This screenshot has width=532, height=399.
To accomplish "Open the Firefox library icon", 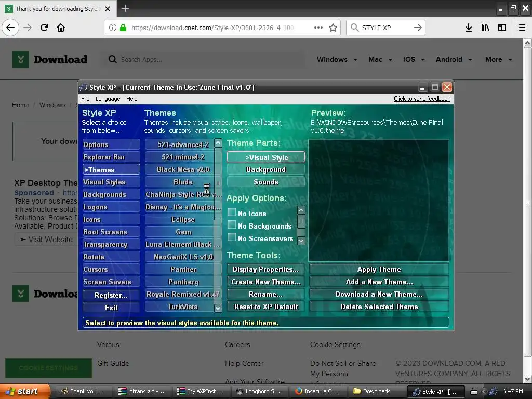I will tap(485, 28).
